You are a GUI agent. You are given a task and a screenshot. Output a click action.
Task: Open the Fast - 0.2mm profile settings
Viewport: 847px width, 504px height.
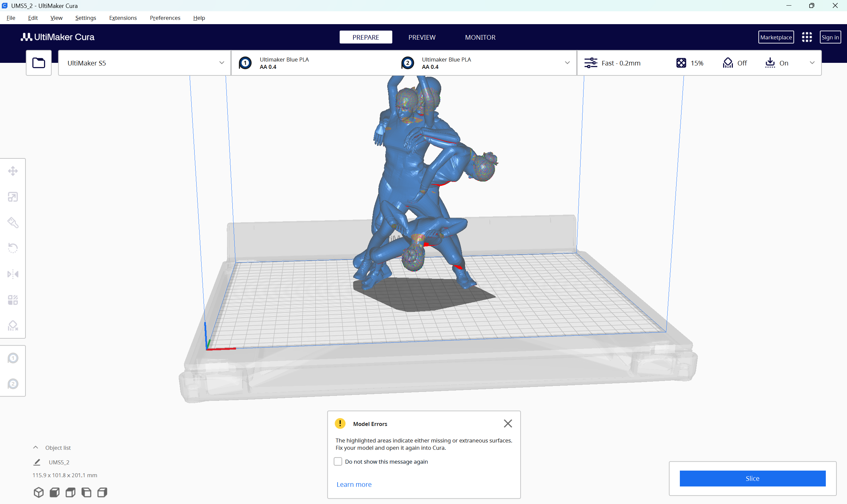pyautogui.click(x=612, y=63)
